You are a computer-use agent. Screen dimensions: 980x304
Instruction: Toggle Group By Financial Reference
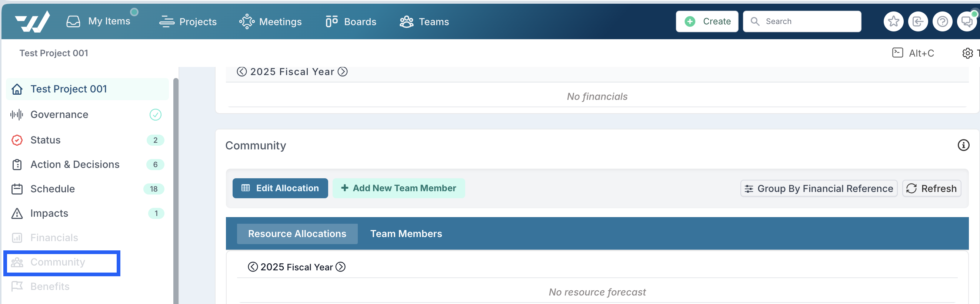point(819,189)
